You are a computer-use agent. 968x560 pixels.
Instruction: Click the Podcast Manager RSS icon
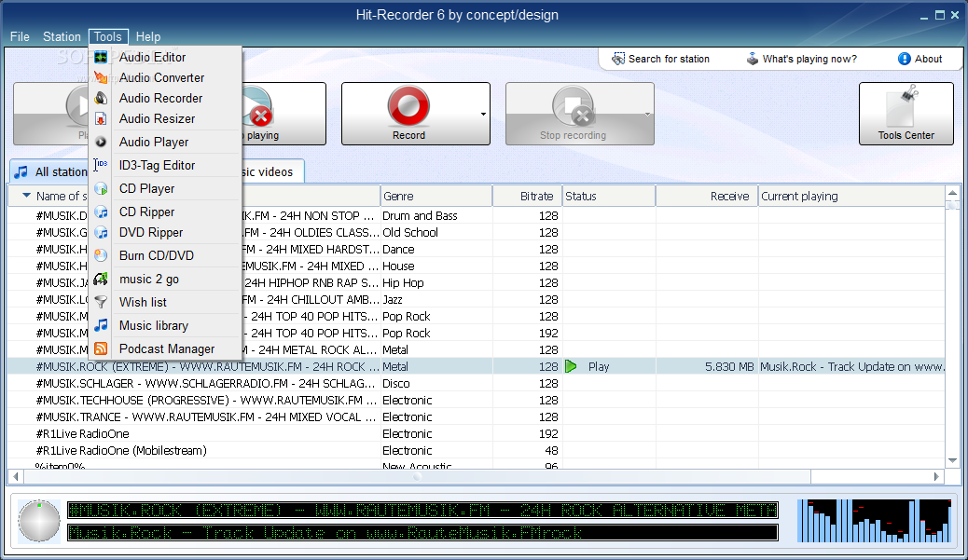tap(101, 349)
